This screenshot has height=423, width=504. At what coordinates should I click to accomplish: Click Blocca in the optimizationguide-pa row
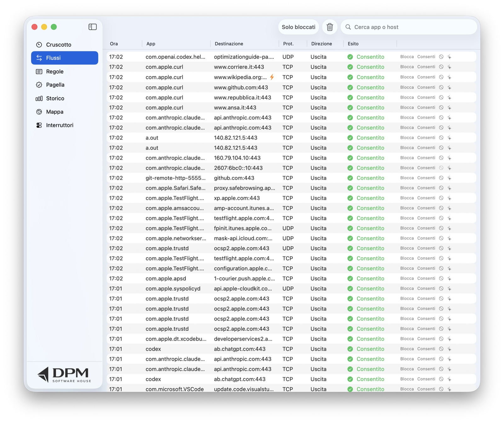(407, 57)
